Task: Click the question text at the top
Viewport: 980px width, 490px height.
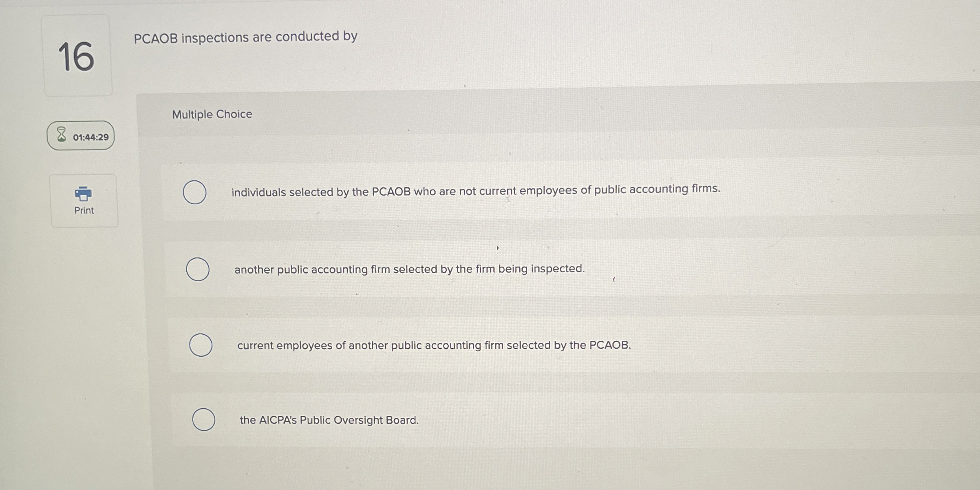Action: tap(245, 37)
